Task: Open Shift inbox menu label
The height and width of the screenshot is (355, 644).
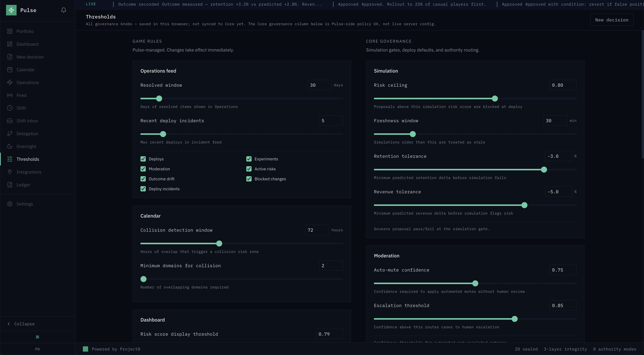Action: point(27,121)
